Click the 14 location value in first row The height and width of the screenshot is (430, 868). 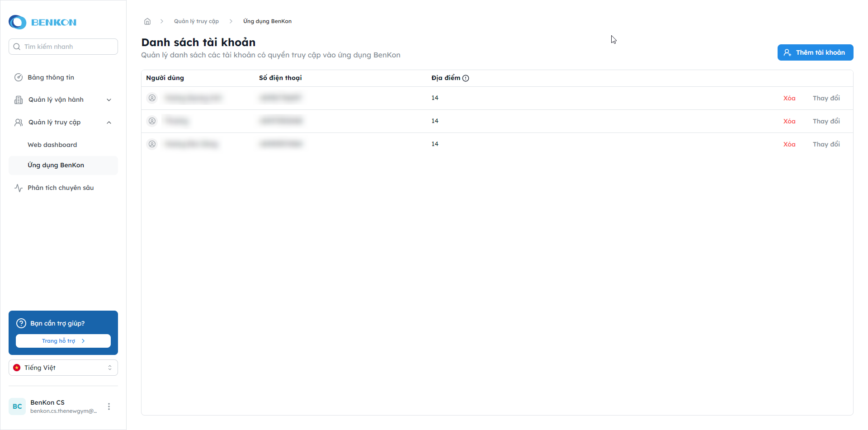click(x=435, y=98)
